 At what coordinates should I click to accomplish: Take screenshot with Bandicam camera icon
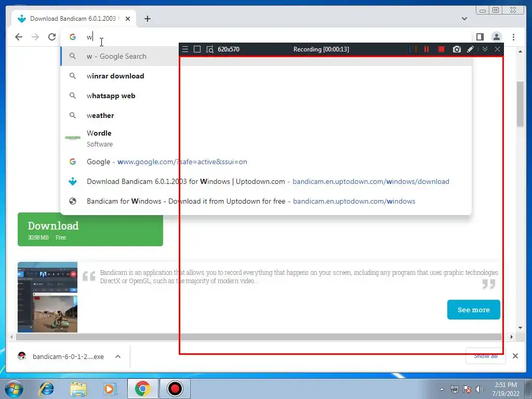click(x=457, y=49)
